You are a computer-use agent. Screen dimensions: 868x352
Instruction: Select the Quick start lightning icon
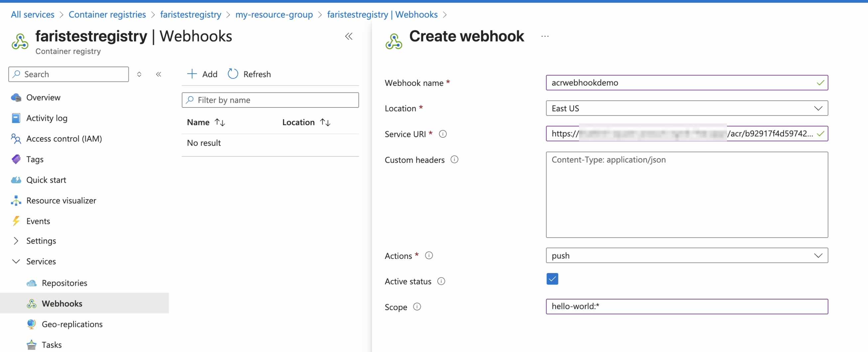pos(16,180)
